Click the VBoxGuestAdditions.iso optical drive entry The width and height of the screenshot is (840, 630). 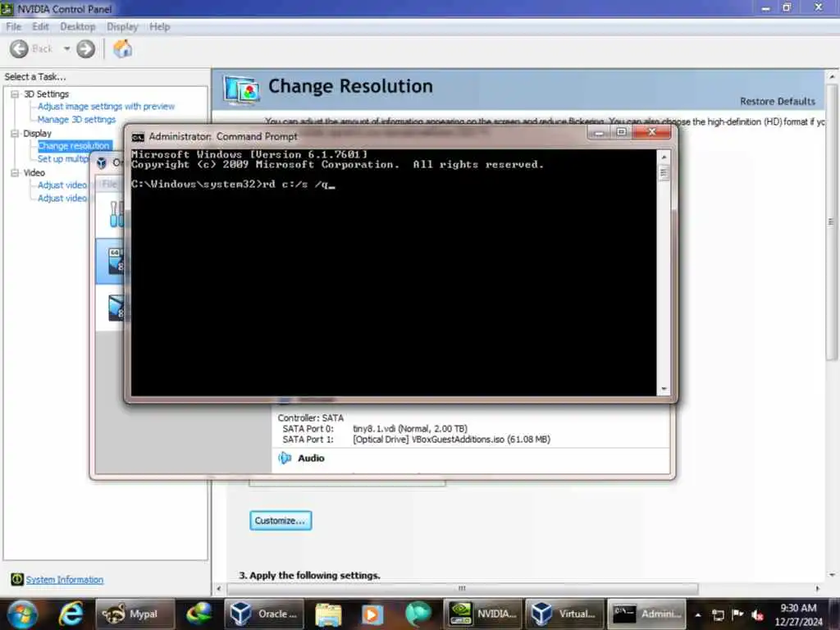[x=451, y=440]
